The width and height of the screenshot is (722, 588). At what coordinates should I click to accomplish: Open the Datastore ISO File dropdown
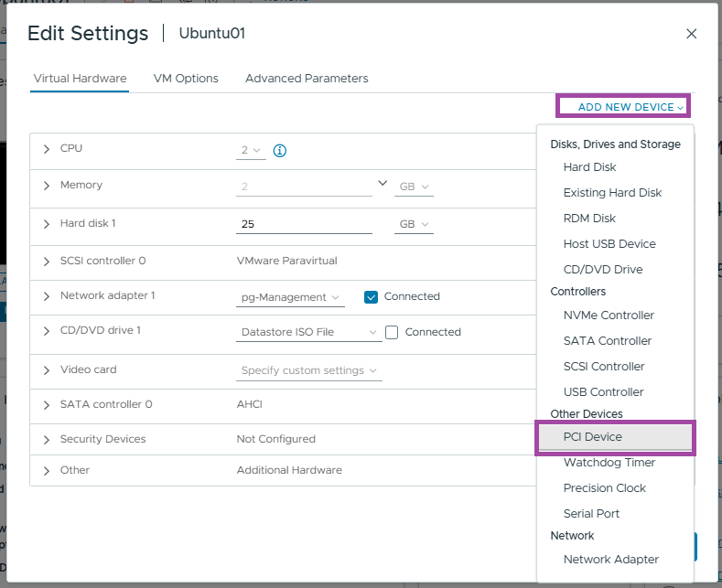[308, 333]
